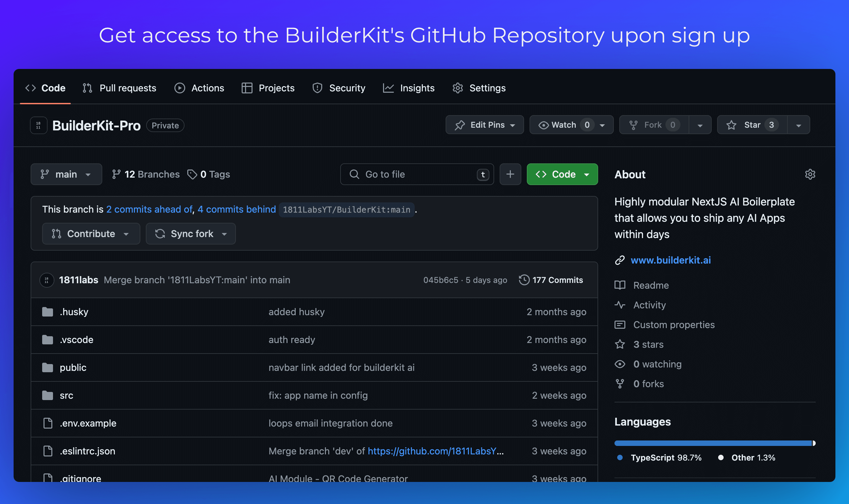Open the Readme link in About
Image resolution: width=849 pixels, height=504 pixels.
[x=642, y=285]
